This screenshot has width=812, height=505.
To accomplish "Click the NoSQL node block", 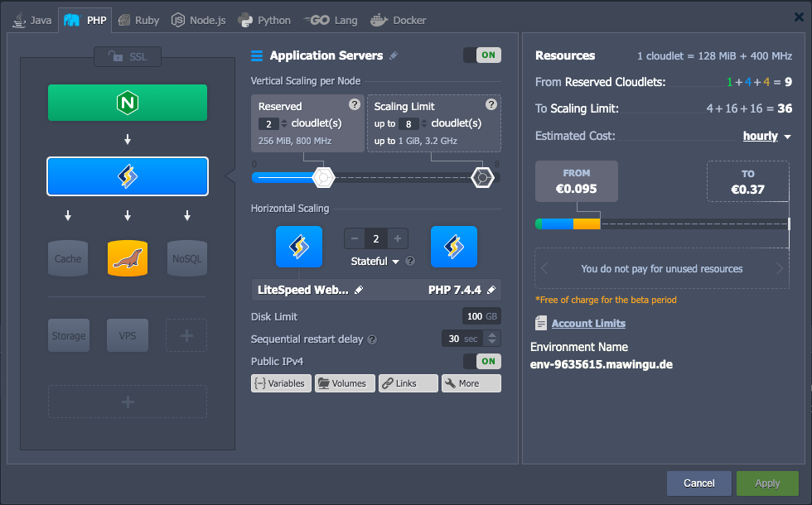I will (x=186, y=257).
